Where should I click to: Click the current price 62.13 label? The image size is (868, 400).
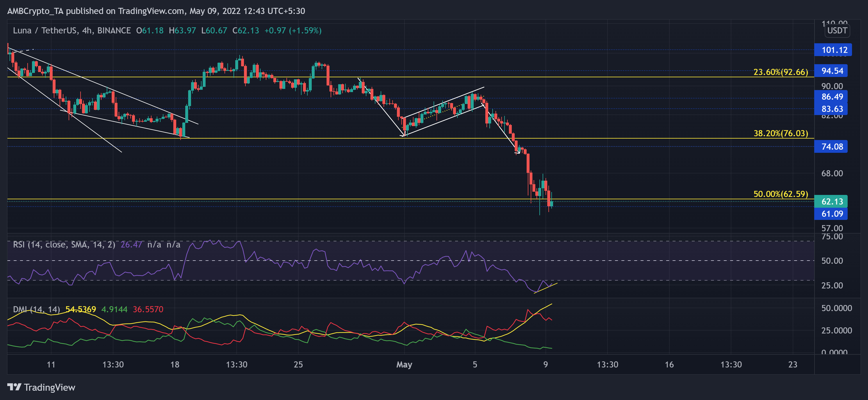click(830, 201)
